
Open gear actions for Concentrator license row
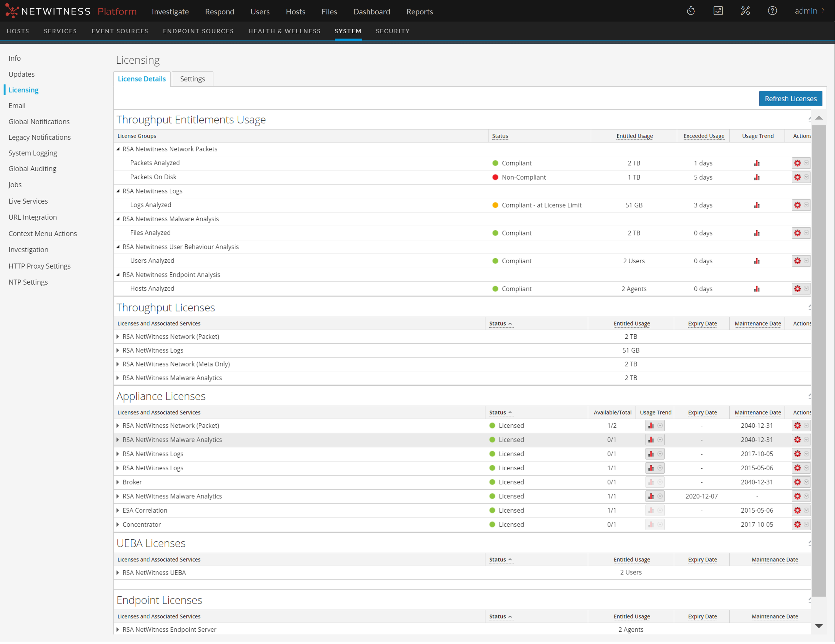click(797, 525)
